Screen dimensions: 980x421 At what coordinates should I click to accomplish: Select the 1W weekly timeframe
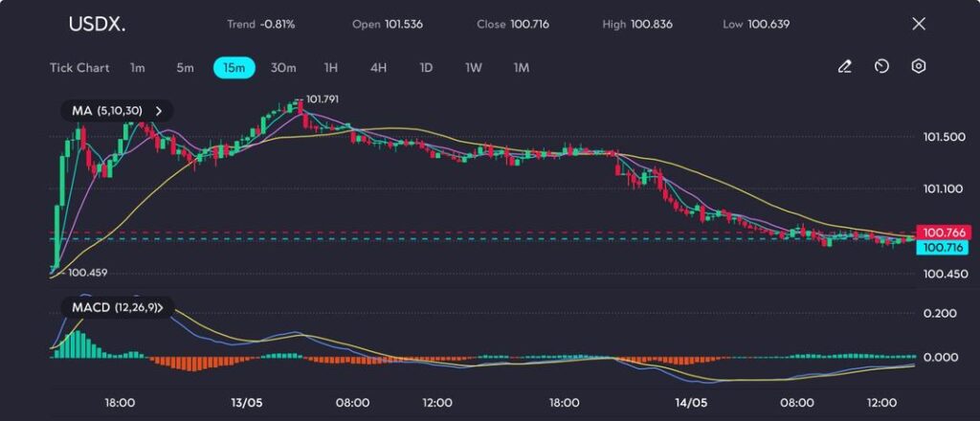tap(474, 68)
